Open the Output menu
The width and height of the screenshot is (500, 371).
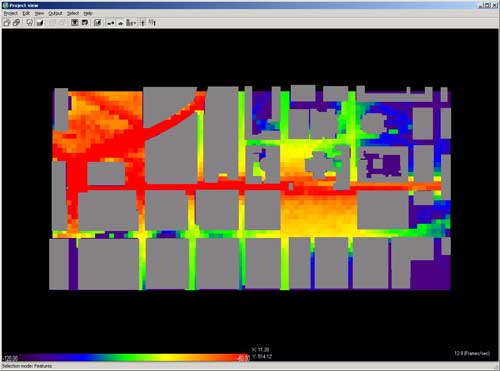tap(55, 13)
